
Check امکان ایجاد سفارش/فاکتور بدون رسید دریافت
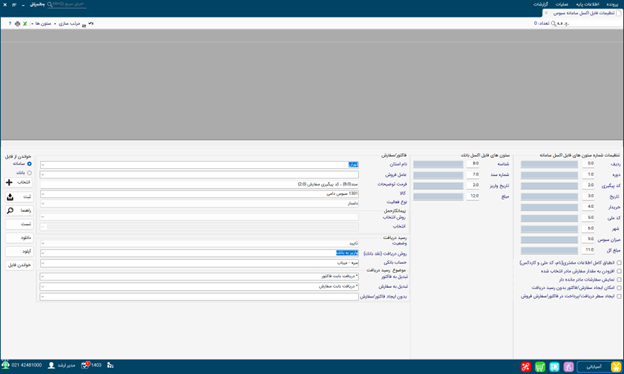[x=619, y=288]
